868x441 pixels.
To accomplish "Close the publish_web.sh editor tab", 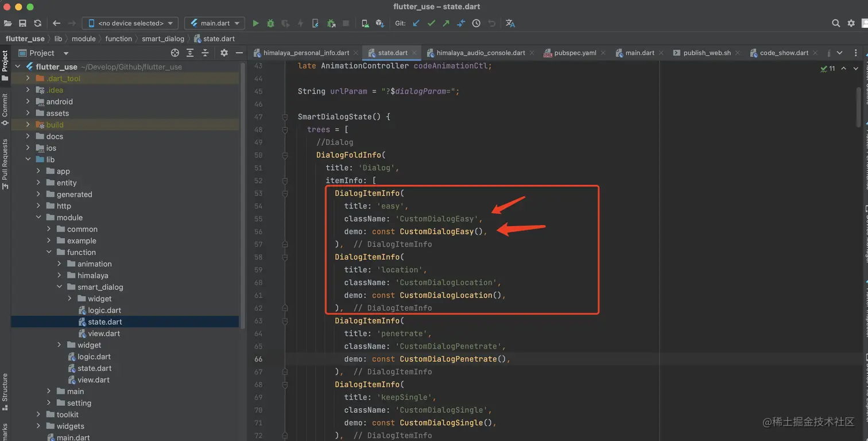I will coord(738,53).
